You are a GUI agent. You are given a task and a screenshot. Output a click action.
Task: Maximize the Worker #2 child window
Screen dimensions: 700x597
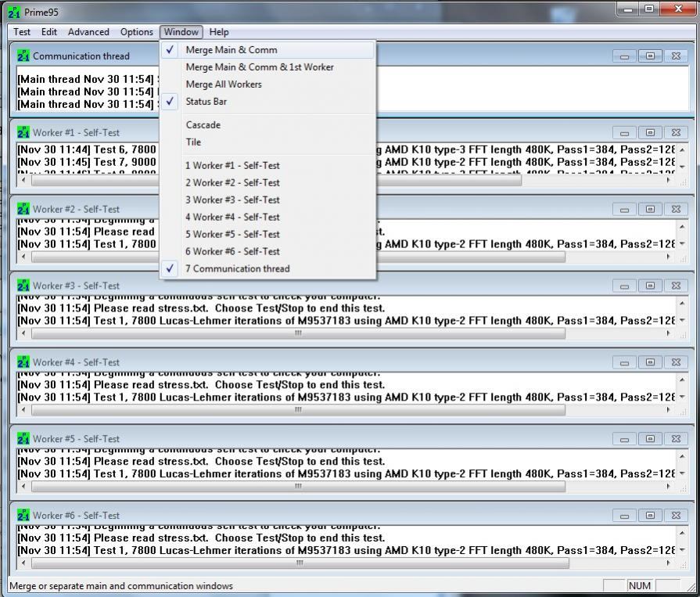(651, 209)
